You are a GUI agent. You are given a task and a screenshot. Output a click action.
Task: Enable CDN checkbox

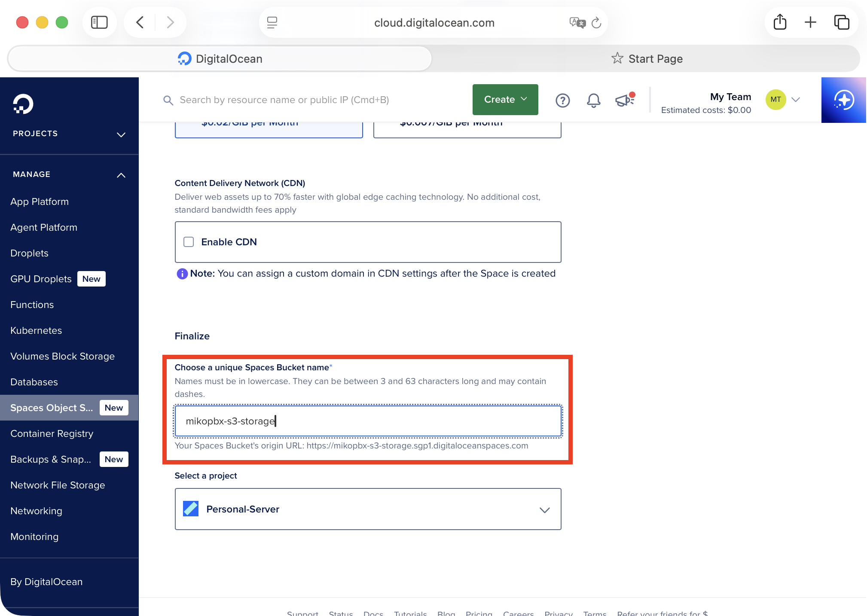click(189, 242)
